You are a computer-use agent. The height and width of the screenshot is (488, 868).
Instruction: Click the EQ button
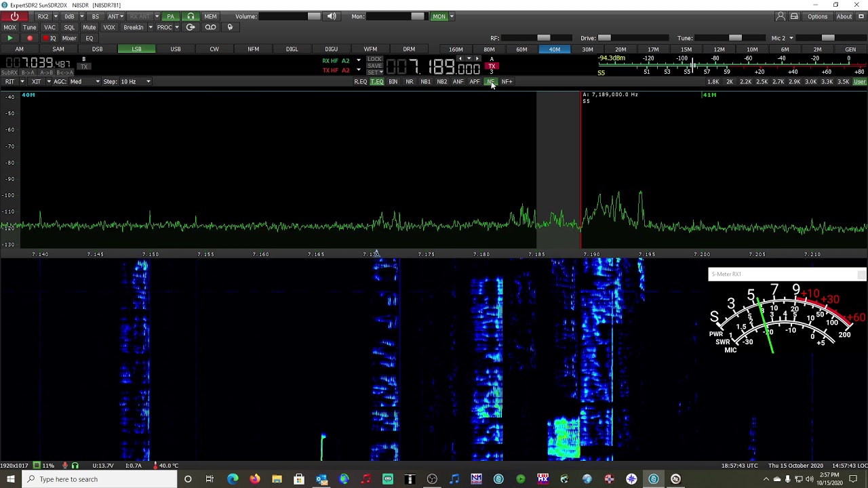[x=90, y=38]
